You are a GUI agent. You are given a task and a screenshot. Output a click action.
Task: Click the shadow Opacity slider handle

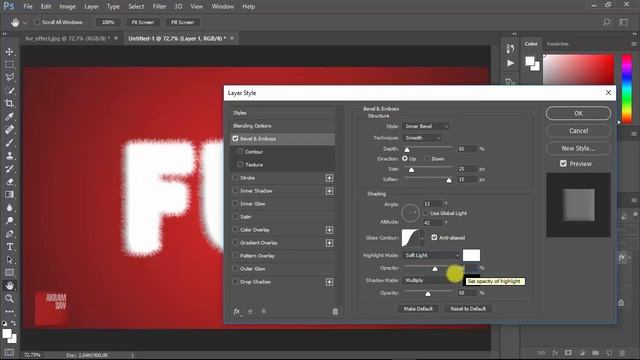428,293
